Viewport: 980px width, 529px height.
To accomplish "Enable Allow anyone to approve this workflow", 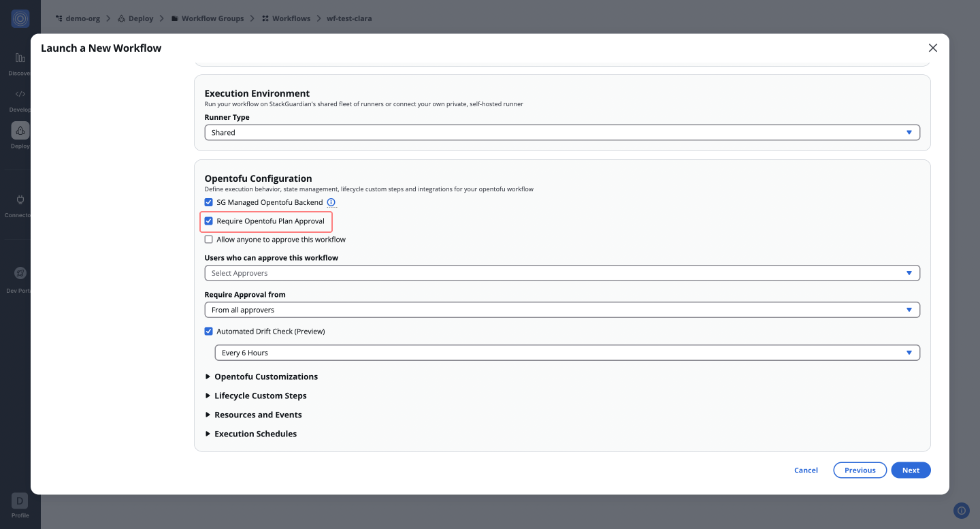I will pos(209,240).
